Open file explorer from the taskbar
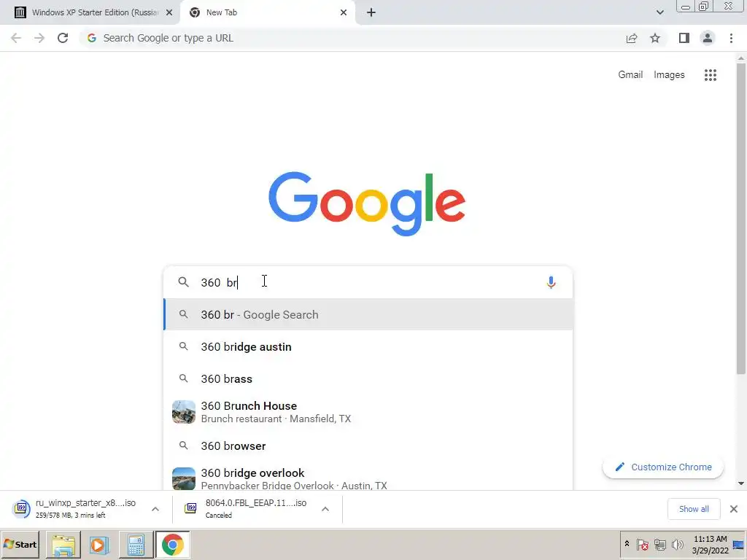This screenshot has height=560, width=747. pyautogui.click(x=63, y=544)
